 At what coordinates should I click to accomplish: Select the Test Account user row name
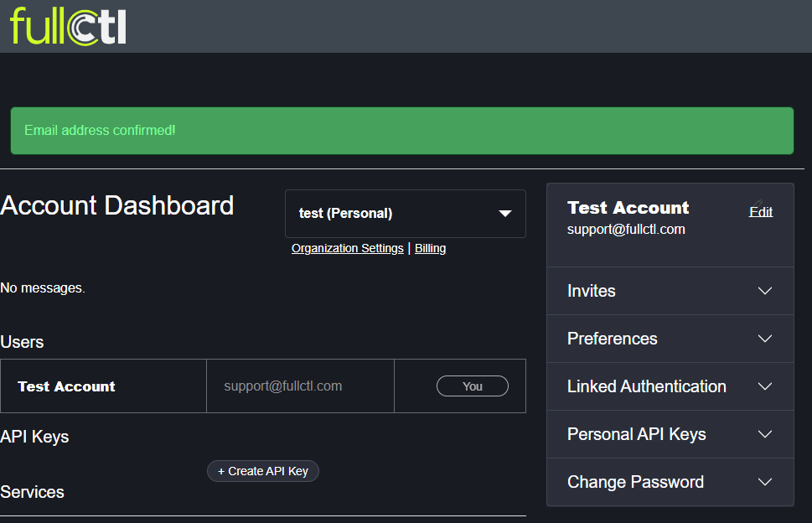(x=66, y=386)
